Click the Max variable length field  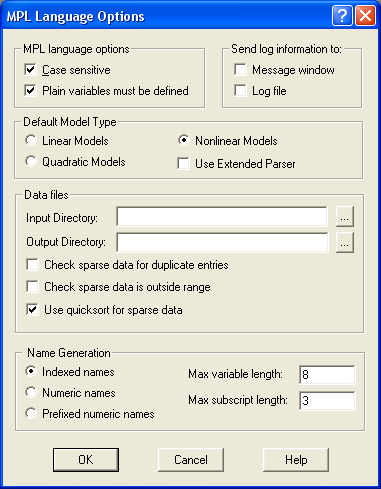pos(327,375)
